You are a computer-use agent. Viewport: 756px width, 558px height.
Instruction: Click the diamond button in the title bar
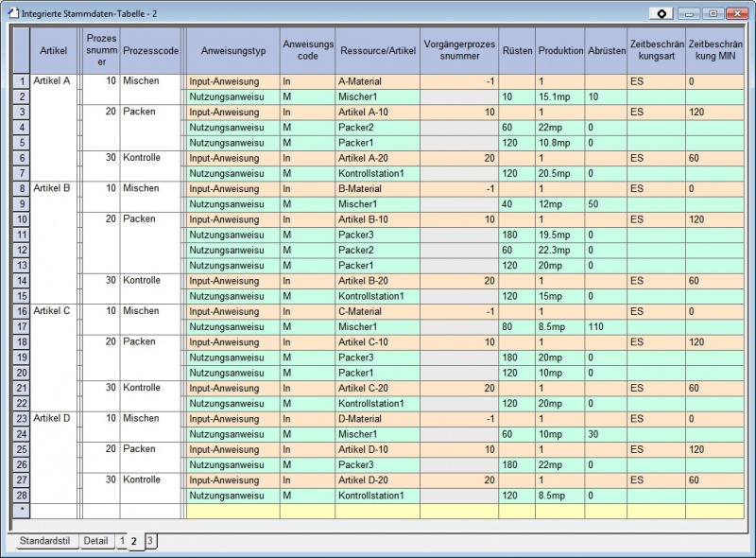click(661, 13)
